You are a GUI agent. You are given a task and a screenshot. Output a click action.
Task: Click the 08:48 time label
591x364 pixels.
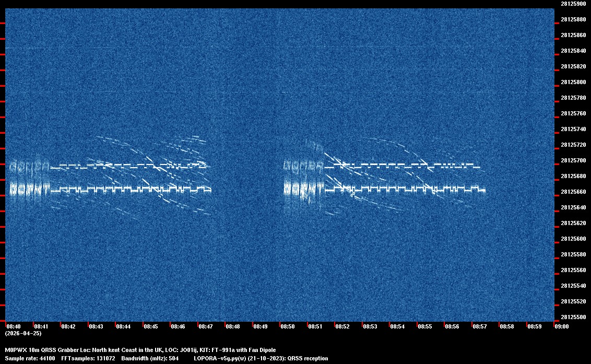coord(232,326)
